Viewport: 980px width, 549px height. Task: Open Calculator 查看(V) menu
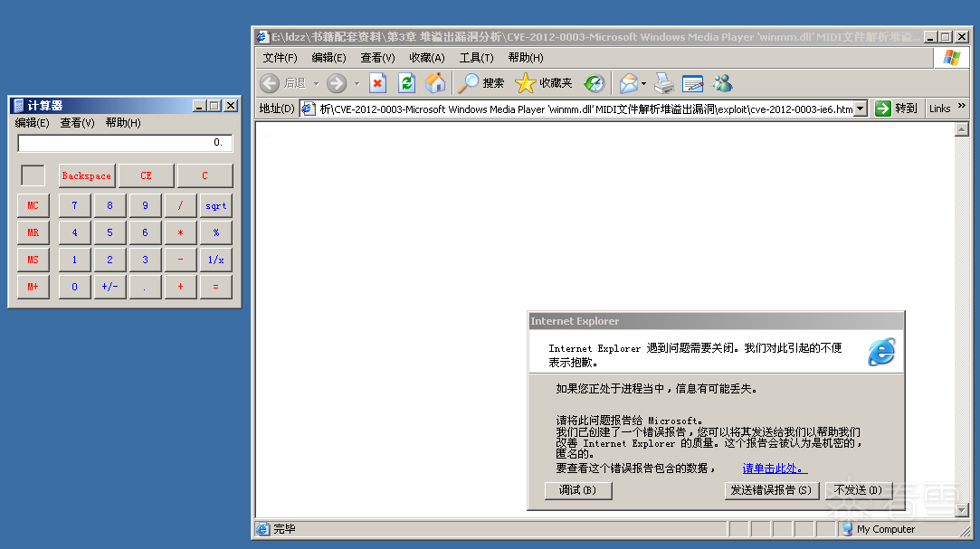coord(77,123)
